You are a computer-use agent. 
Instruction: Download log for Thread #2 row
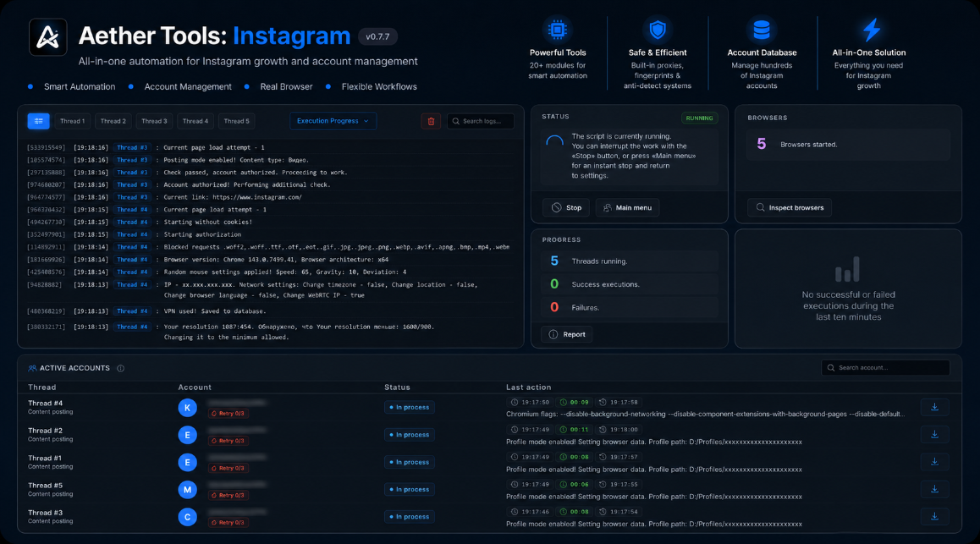click(x=934, y=435)
